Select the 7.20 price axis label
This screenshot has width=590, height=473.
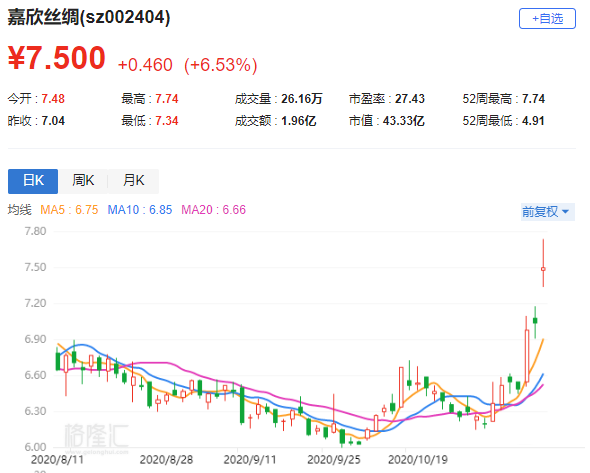(x=35, y=303)
